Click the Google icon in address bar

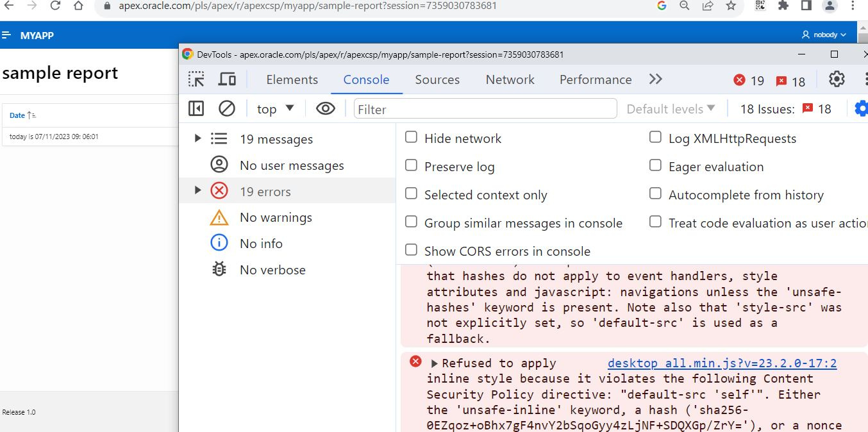(x=662, y=6)
